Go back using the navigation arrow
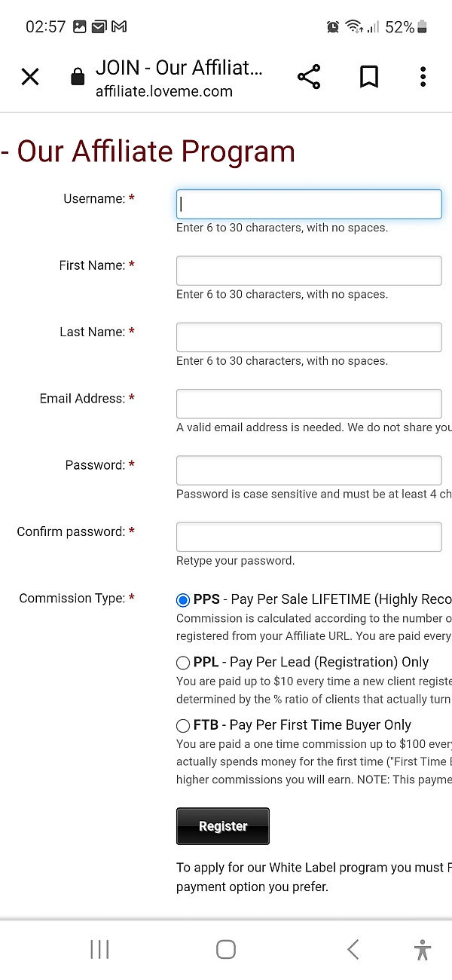Viewport: 452px width, 980px height. 353,949
